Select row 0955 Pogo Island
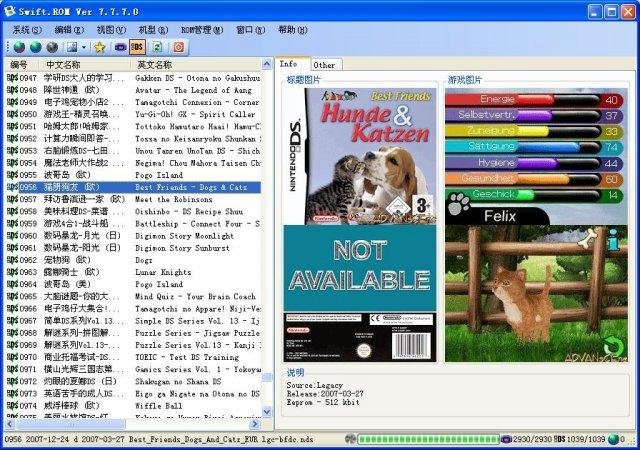This screenshot has height=450, width=640. coord(133,175)
